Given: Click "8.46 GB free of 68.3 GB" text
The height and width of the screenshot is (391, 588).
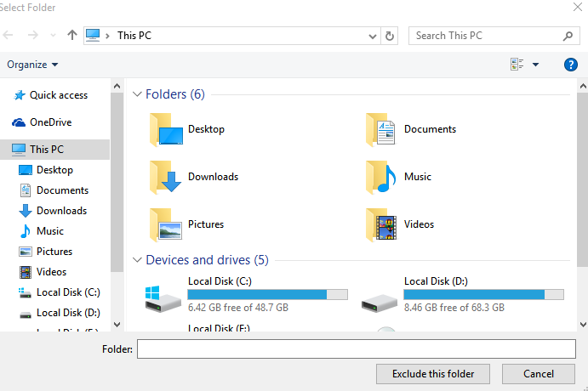Looking at the screenshot, I should coord(454,308).
